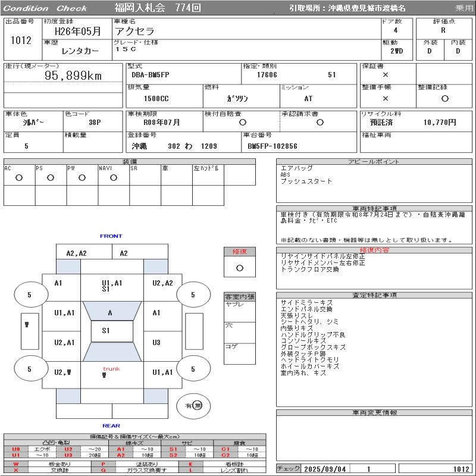Screen dimensions: 476x476
Task: Click the AC equipment circle mark
Action: tap(19, 178)
